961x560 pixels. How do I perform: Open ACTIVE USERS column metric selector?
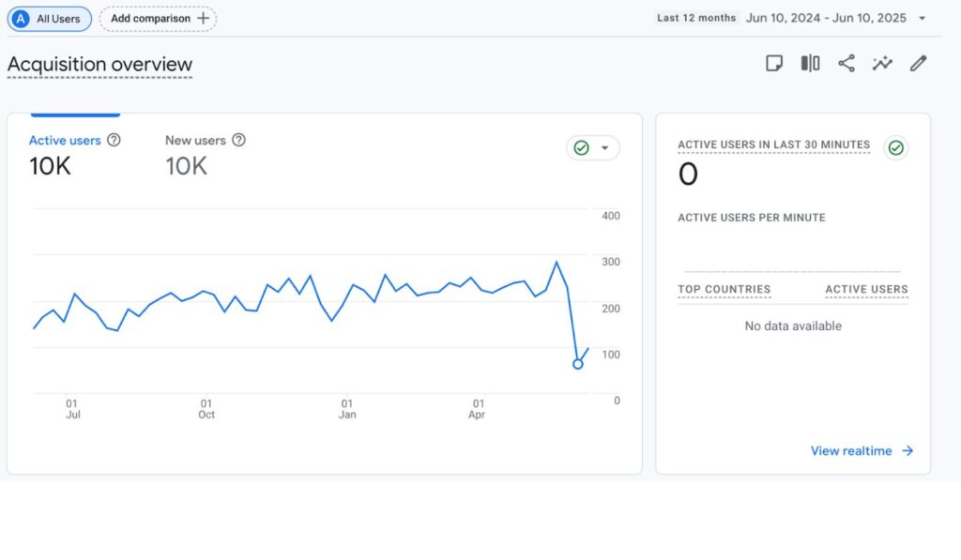(866, 290)
